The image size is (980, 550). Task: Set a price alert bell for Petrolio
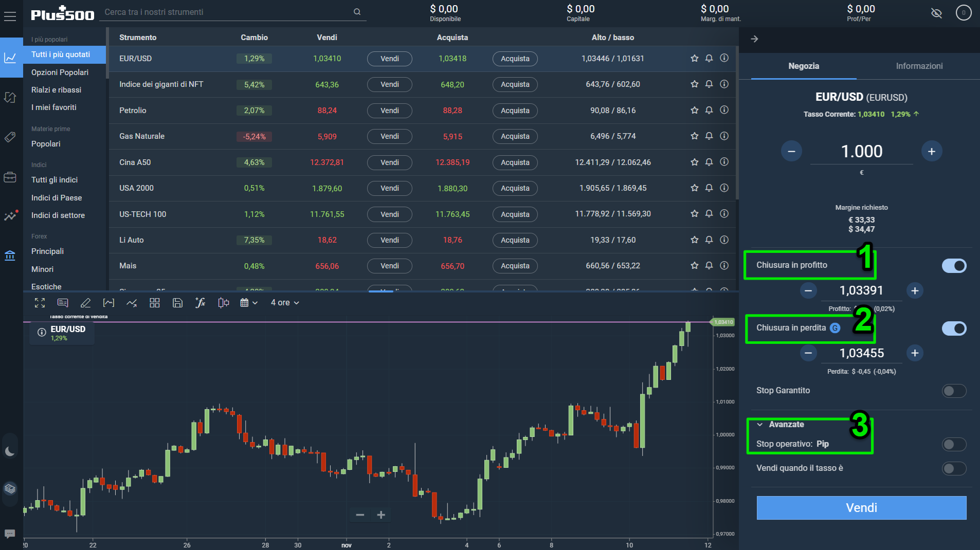(709, 110)
